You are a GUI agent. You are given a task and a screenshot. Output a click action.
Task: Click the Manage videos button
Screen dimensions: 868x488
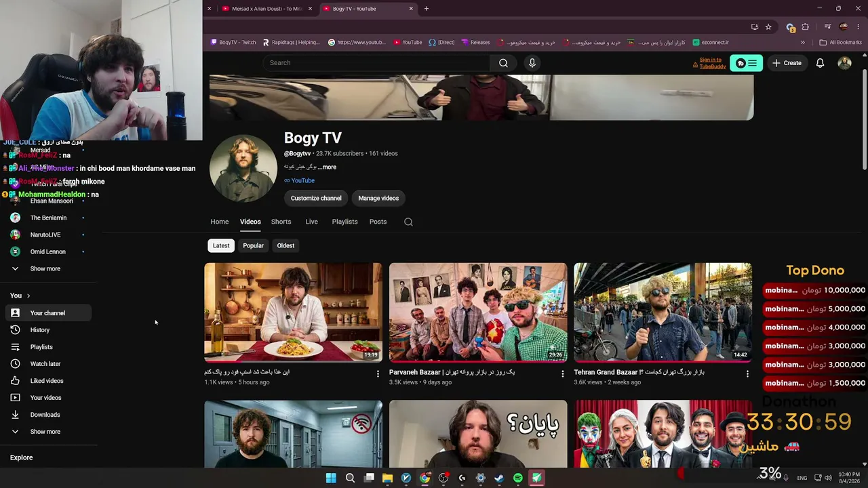click(x=378, y=199)
